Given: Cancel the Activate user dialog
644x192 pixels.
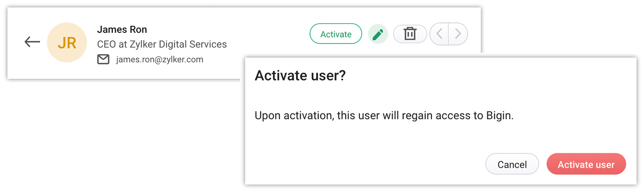Looking at the screenshot, I should pyautogui.click(x=512, y=164).
